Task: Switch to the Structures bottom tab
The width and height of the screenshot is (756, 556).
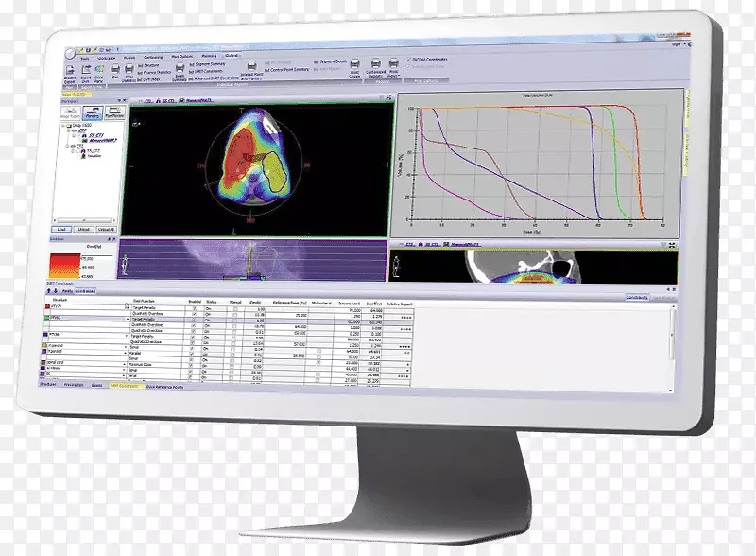Action: tap(48, 384)
